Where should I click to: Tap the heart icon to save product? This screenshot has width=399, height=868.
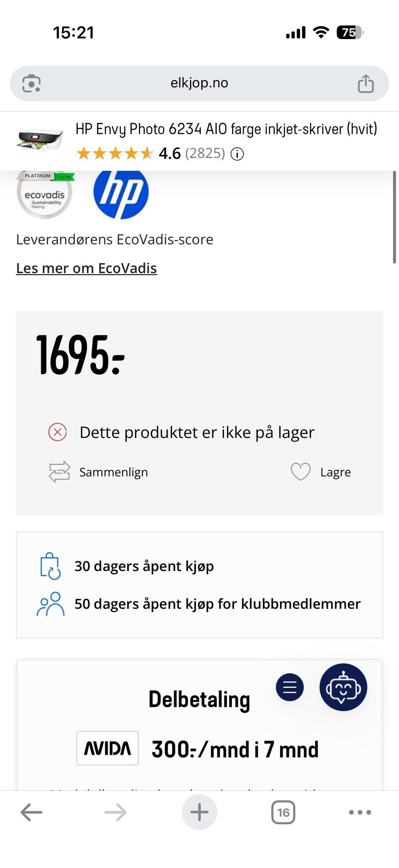pos(300,472)
